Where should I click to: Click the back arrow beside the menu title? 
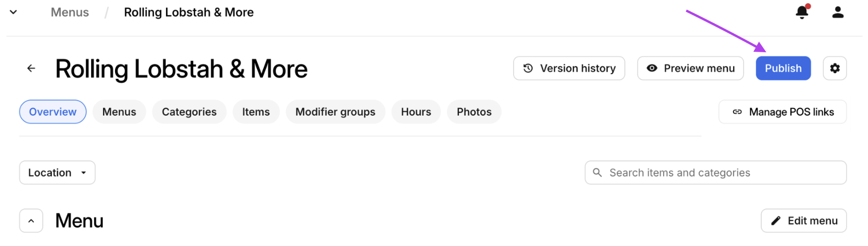point(31,68)
